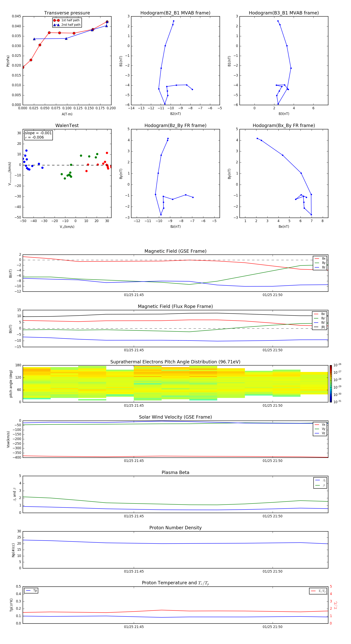Click 'Magnetic Field (Flux Rope Frame)' title

(x=175, y=307)
